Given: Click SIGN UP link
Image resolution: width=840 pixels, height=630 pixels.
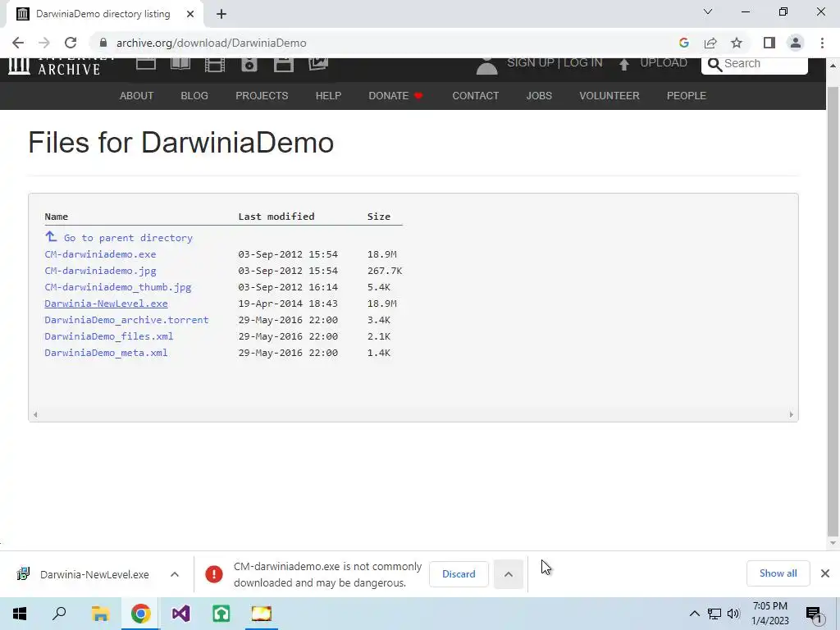Looking at the screenshot, I should coord(531,62).
